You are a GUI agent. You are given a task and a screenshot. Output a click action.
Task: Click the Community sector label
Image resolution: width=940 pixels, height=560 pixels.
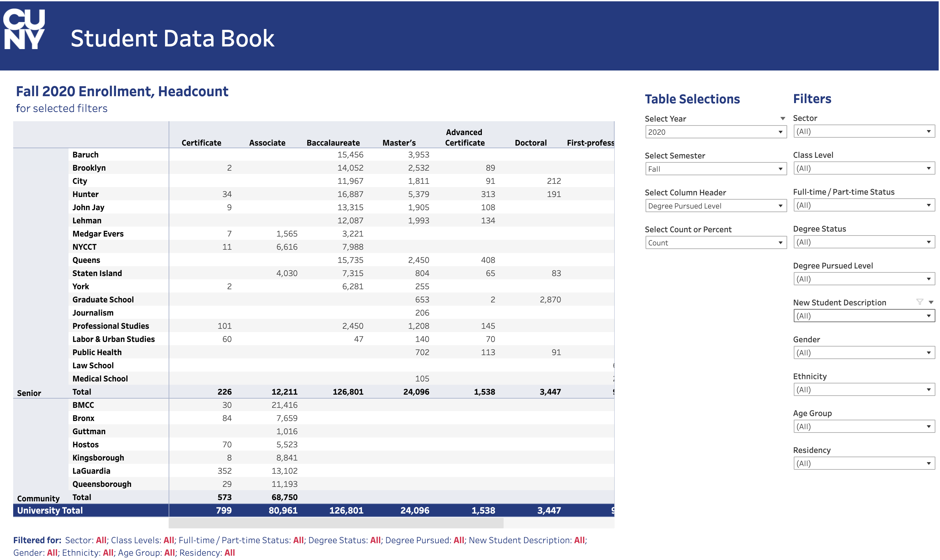[38, 499]
